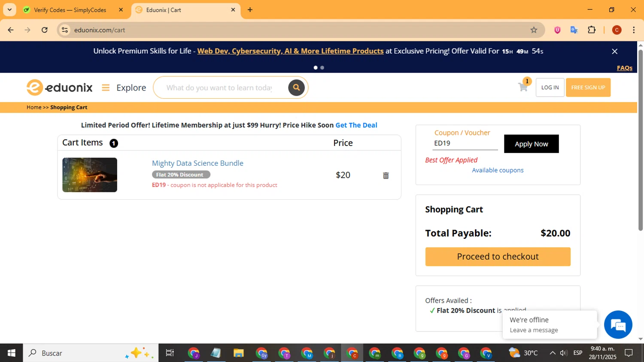644x362 pixels.
Task: Delete Mighty Data Science Bundle with trash icon
Action: [x=386, y=175]
